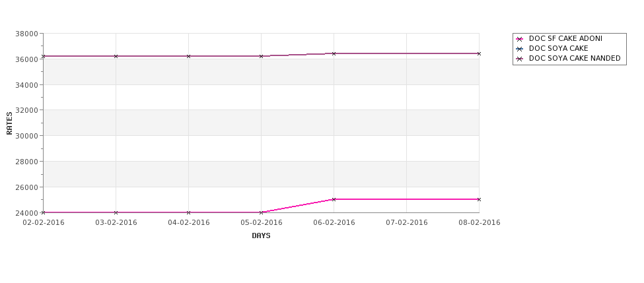This screenshot has width=644, height=283.
Task: Click pink line data point at 06-02-2016
Action: pyautogui.click(x=334, y=199)
